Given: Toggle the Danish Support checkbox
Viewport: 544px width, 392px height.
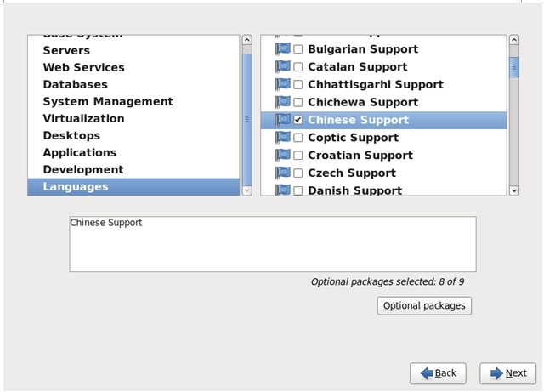Looking at the screenshot, I should click(x=298, y=190).
